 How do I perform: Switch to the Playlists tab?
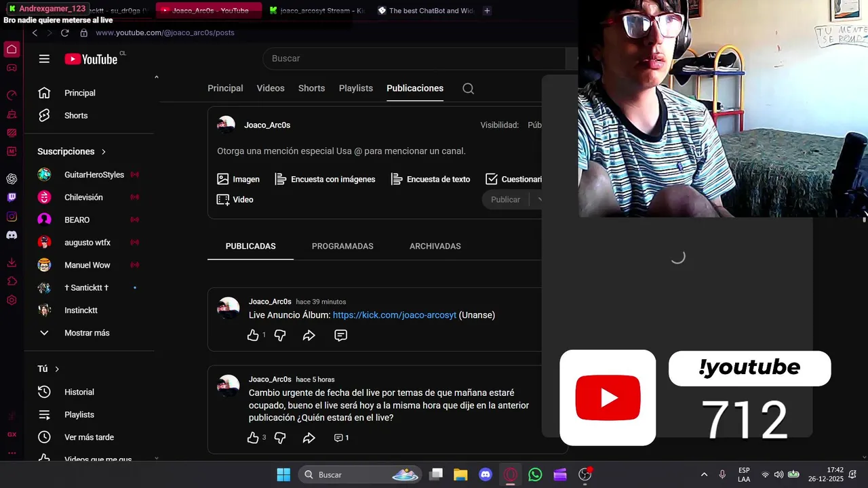pos(356,88)
